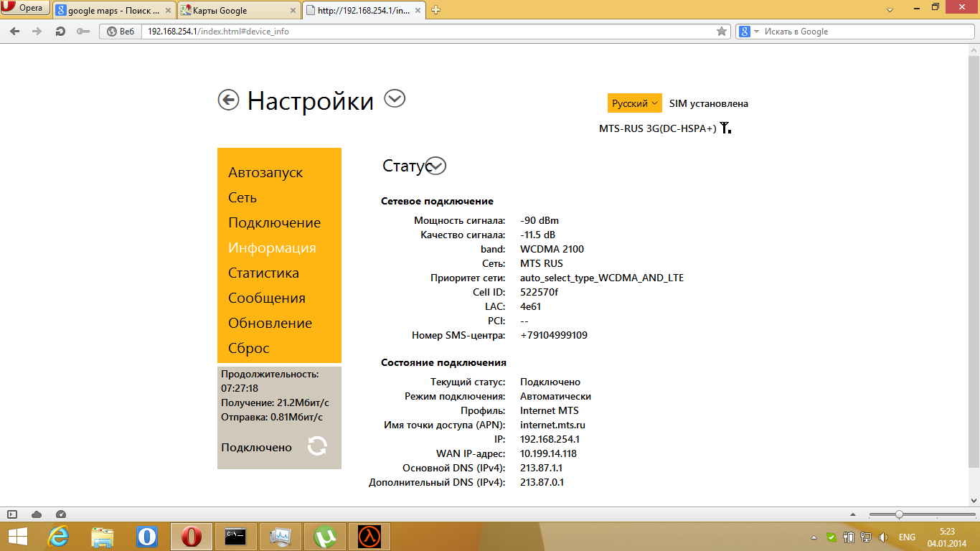Switch to the google maps search tab

point(113,10)
